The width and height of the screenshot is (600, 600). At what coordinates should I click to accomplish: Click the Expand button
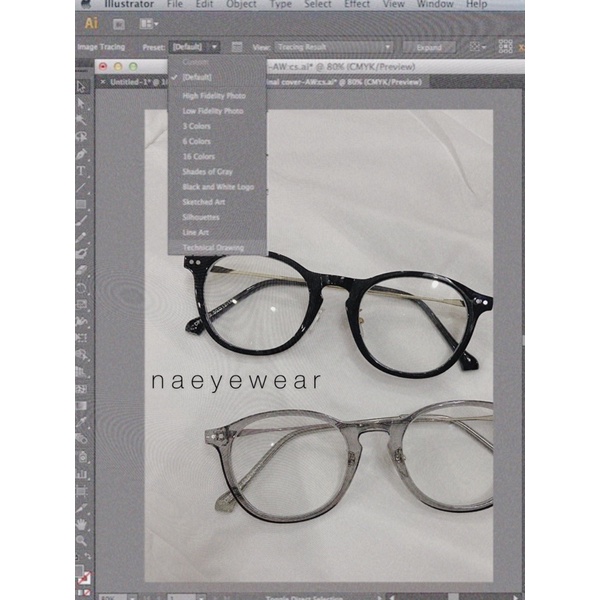point(430,47)
